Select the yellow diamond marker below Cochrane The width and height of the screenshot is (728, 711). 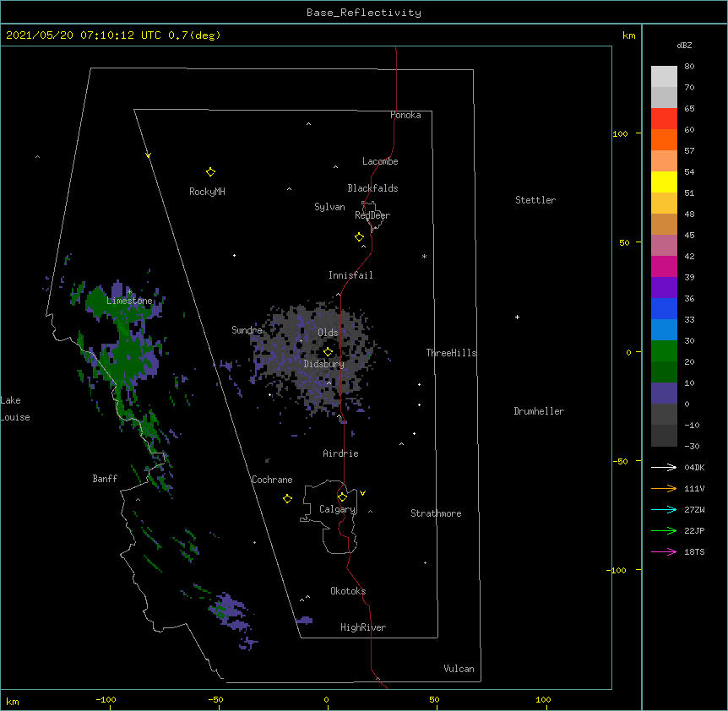287,499
